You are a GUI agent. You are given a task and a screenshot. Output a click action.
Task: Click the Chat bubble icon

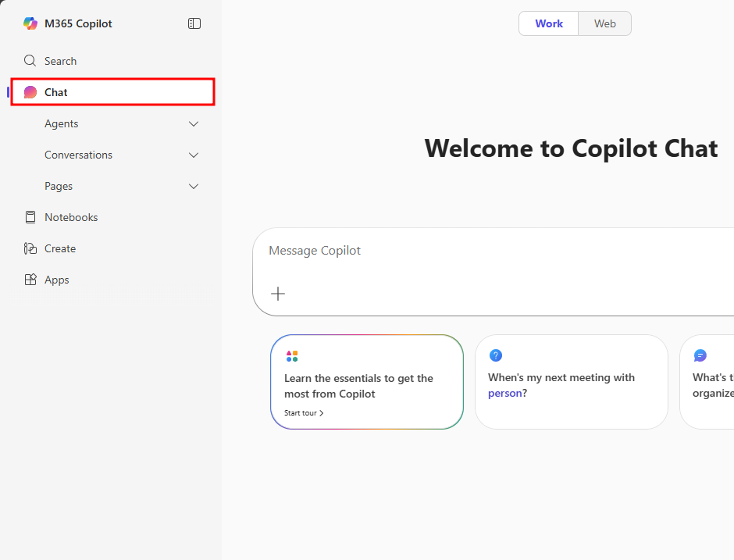tap(30, 92)
